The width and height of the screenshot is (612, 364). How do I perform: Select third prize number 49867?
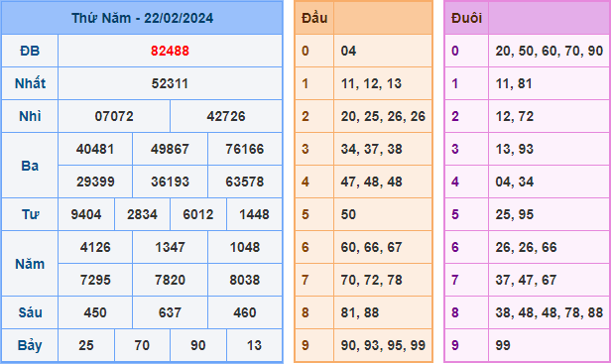[x=170, y=149]
